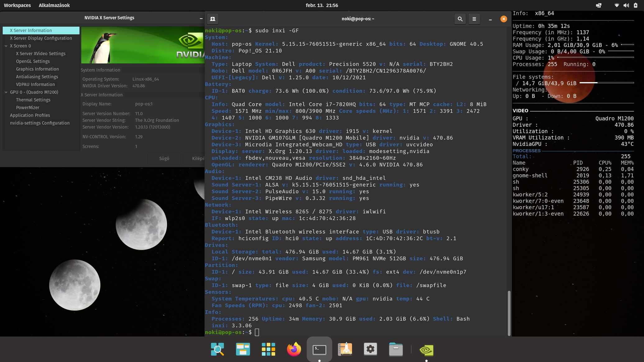Open NVIDIA settings icon in dock
The width and height of the screenshot is (644, 362).
[x=426, y=350]
